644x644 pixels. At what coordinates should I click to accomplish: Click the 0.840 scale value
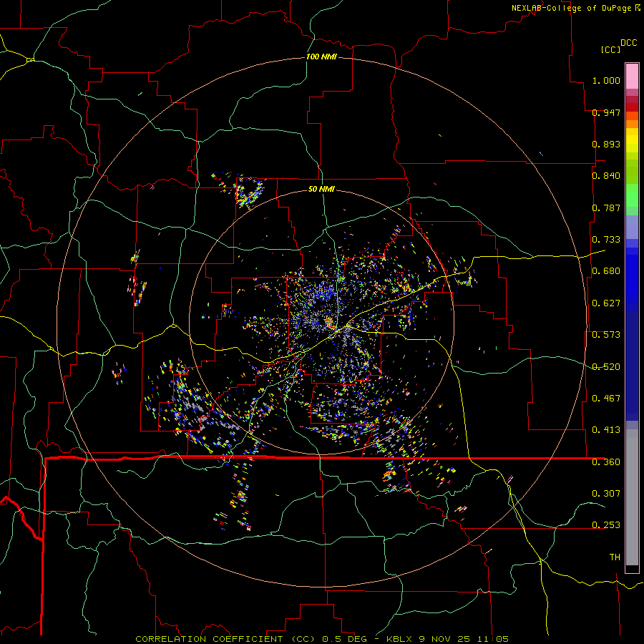pos(606,176)
